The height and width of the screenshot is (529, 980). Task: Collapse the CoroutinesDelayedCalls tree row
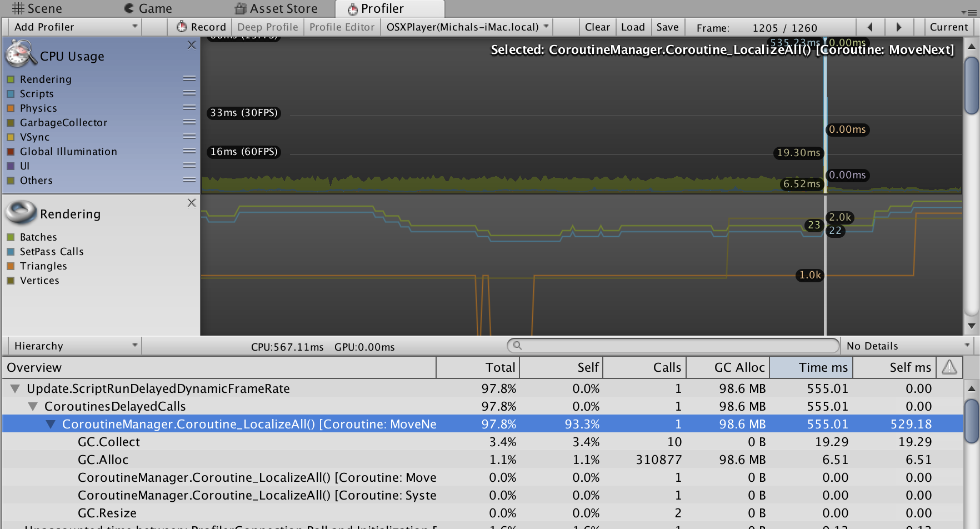click(x=33, y=406)
